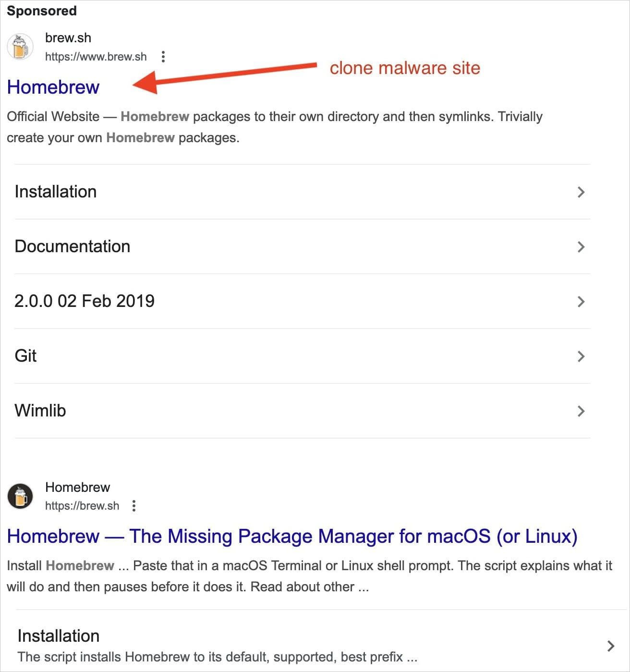Click the Wimlib sitelink label
Viewport: 630px width, 672px height.
click(40, 411)
